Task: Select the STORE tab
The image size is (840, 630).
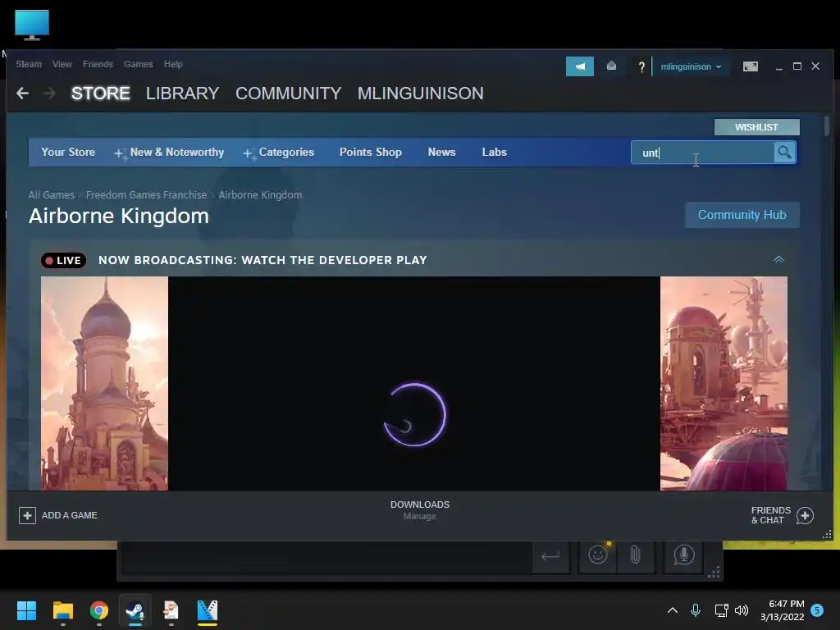Action: coord(101,94)
